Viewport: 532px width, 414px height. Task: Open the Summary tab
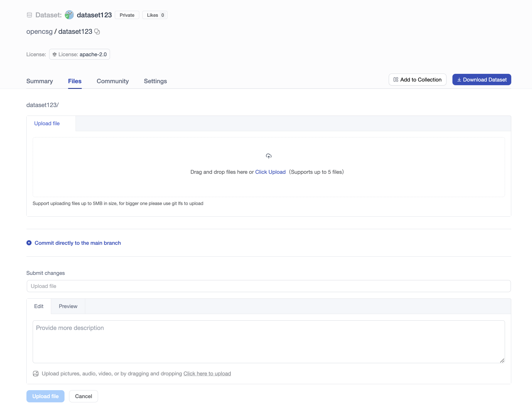point(40,81)
